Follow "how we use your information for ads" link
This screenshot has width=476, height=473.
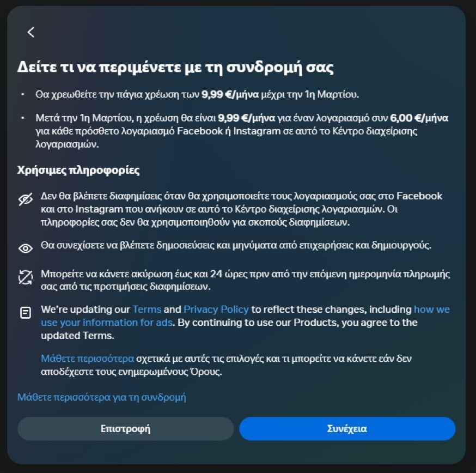[x=245, y=316]
